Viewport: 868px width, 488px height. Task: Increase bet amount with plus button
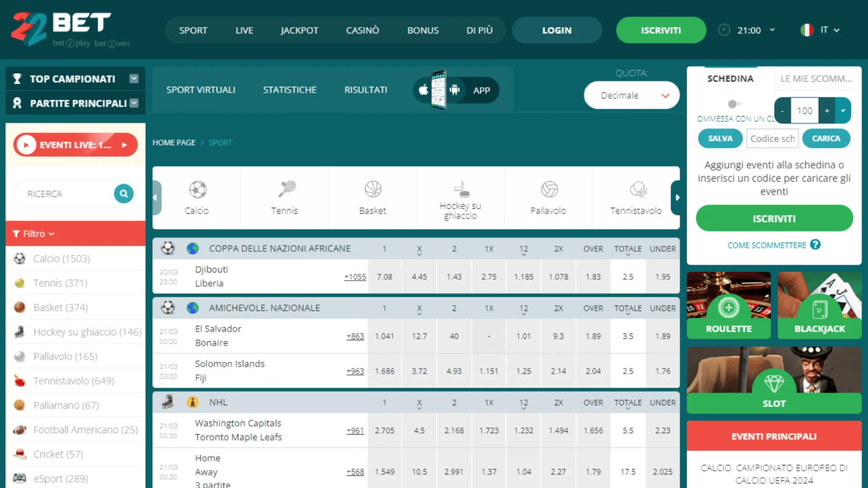(827, 110)
